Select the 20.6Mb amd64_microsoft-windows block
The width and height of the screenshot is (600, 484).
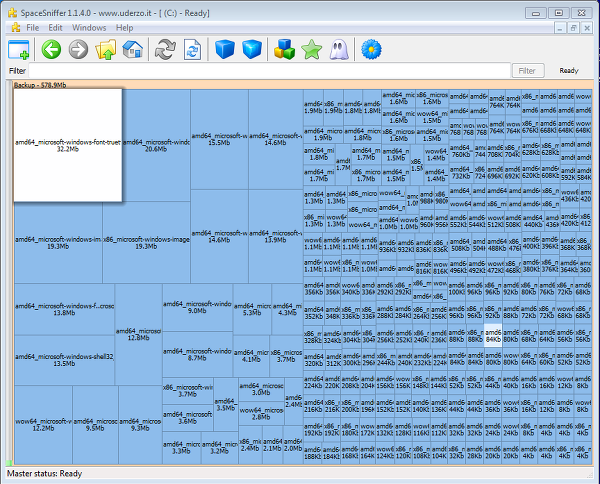click(x=156, y=145)
